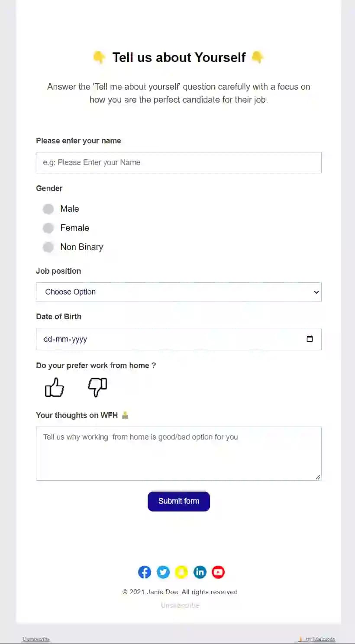Choose the Non Binary gender option

point(48,247)
